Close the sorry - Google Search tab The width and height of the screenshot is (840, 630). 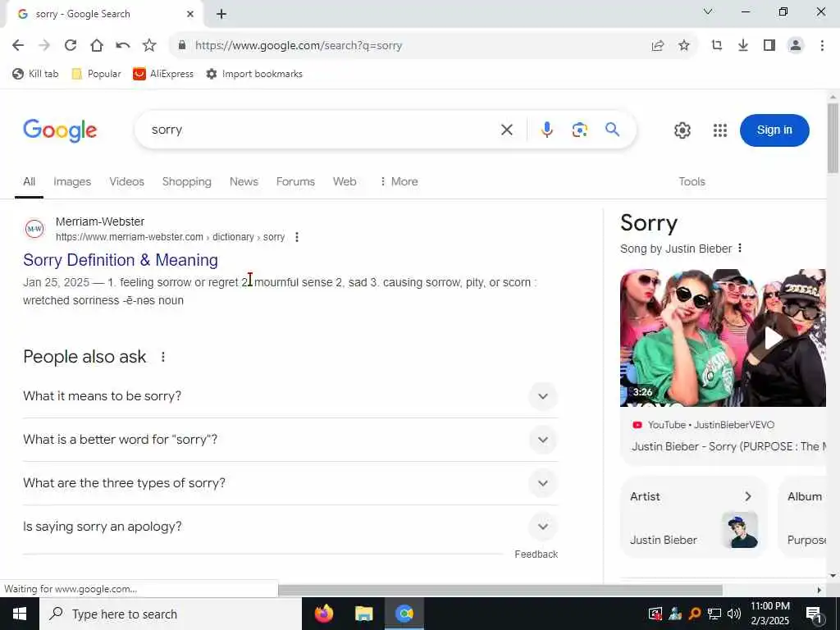click(189, 14)
